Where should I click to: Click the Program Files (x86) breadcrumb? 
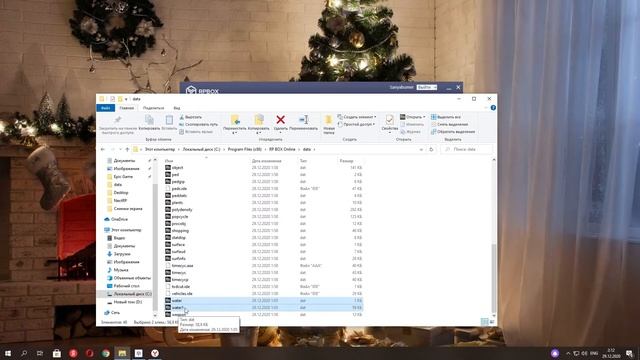pyautogui.click(x=244, y=149)
